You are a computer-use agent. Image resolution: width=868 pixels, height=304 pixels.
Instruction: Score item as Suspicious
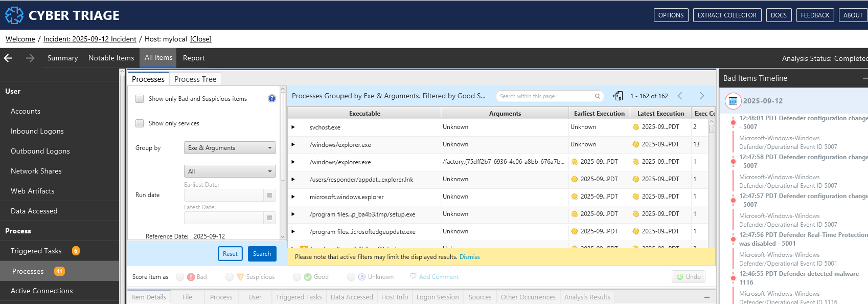(x=230, y=277)
